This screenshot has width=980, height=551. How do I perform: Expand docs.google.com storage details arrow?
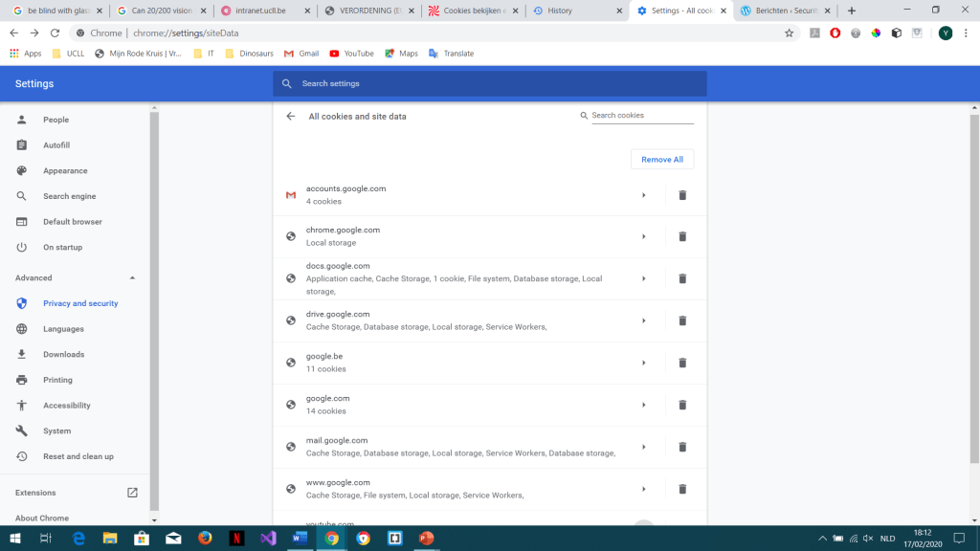(643, 278)
